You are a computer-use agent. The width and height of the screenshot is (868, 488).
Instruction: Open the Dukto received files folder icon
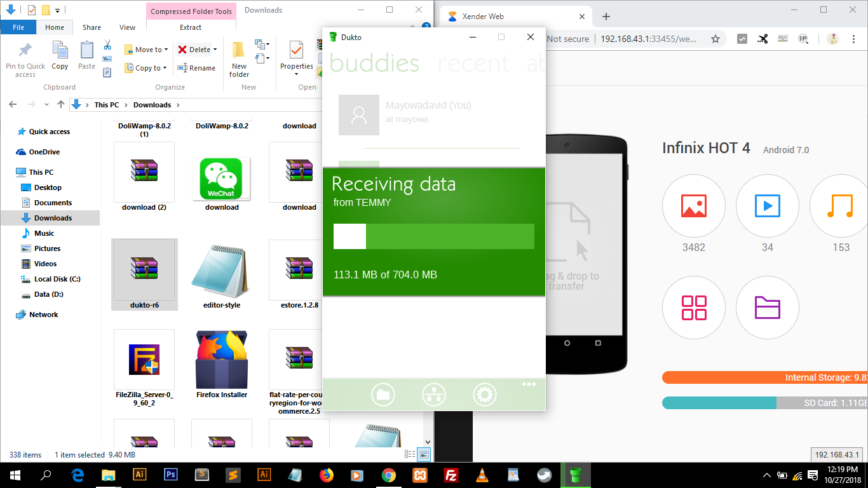(x=383, y=395)
